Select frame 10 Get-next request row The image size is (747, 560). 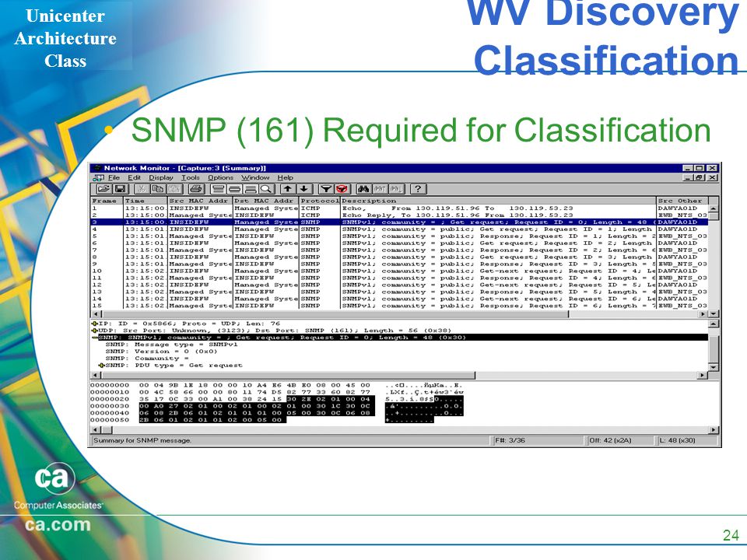[x=399, y=271]
